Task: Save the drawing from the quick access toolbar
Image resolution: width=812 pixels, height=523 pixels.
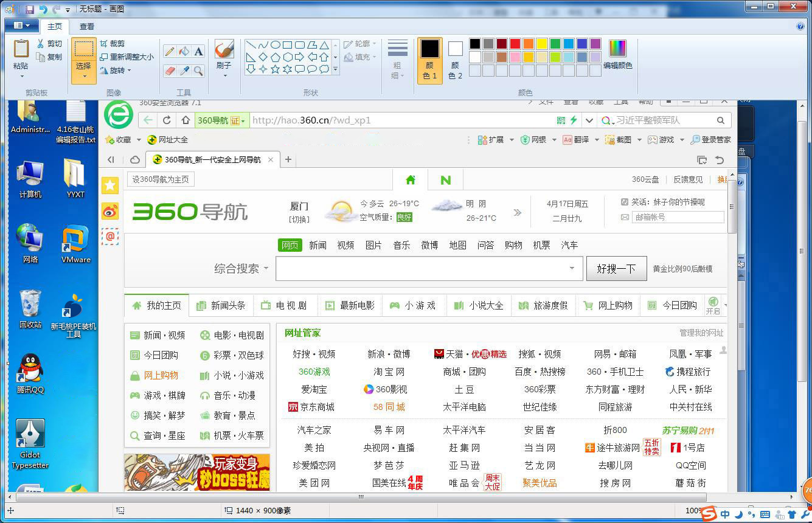Action: [30, 9]
